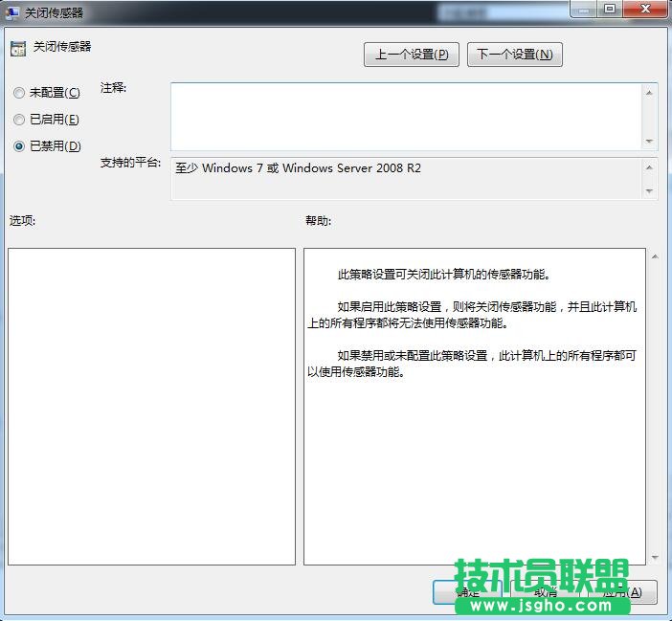Click help pane scroll down arrow
Image resolution: width=672 pixels, height=621 pixels.
(x=655, y=557)
